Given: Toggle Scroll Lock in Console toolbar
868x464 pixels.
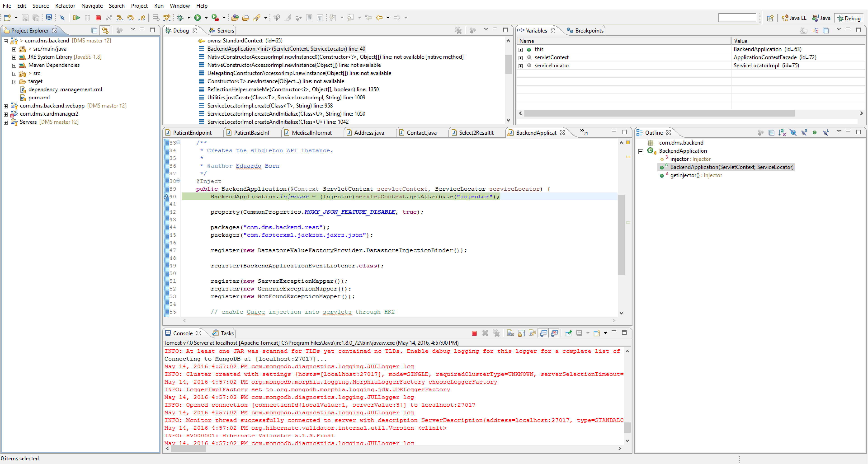Looking at the screenshot, I should (x=521, y=333).
